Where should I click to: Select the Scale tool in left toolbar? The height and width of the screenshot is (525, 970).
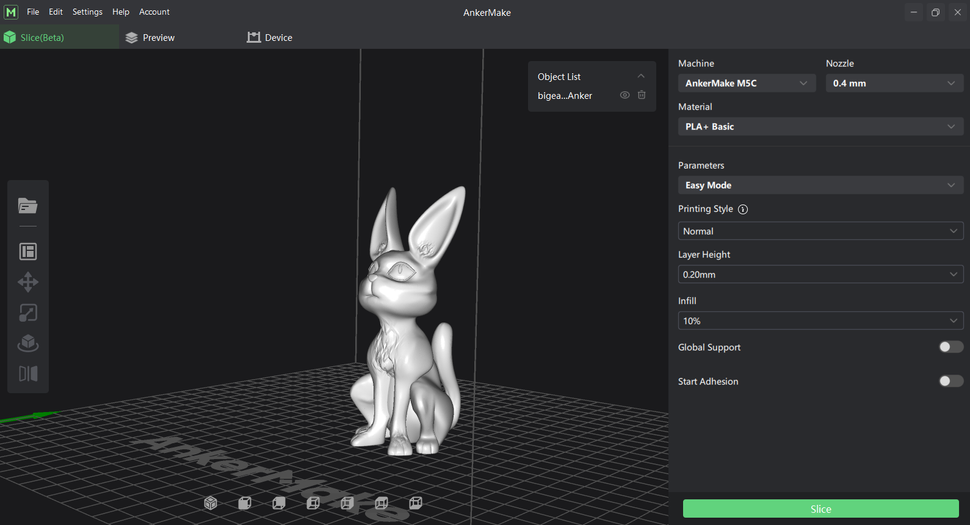coord(28,313)
